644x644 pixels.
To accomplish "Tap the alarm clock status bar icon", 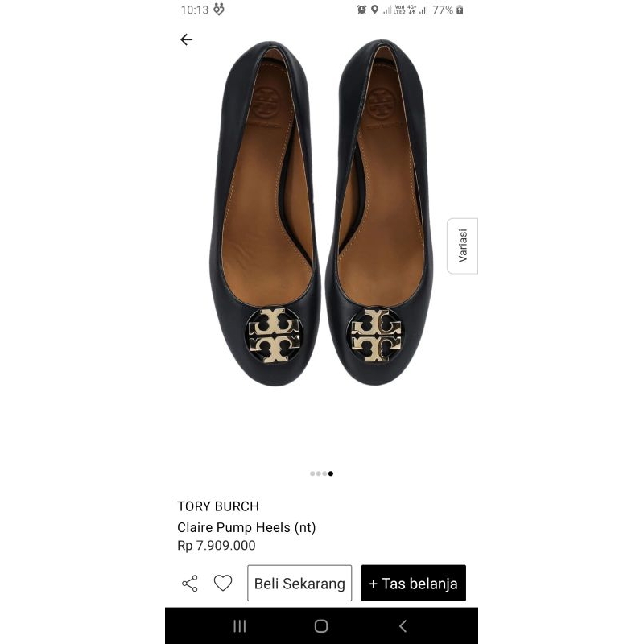I will pos(360,10).
